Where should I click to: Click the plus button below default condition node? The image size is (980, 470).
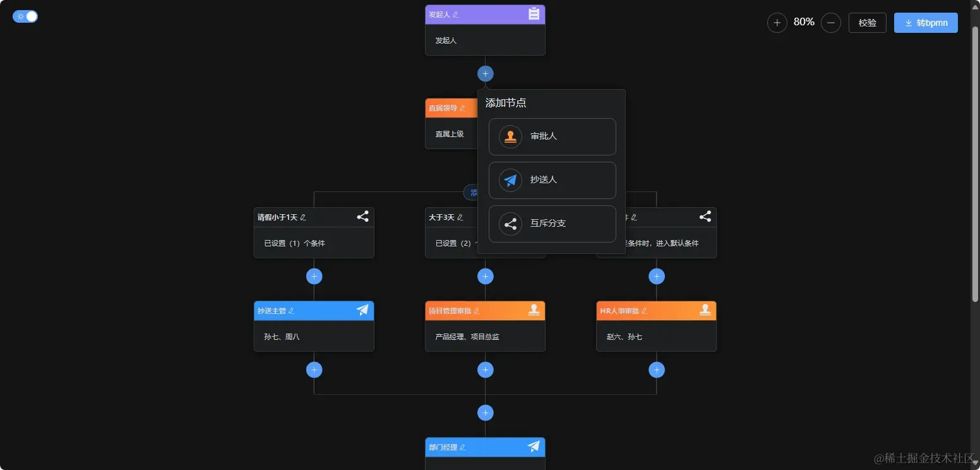(657, 276)
